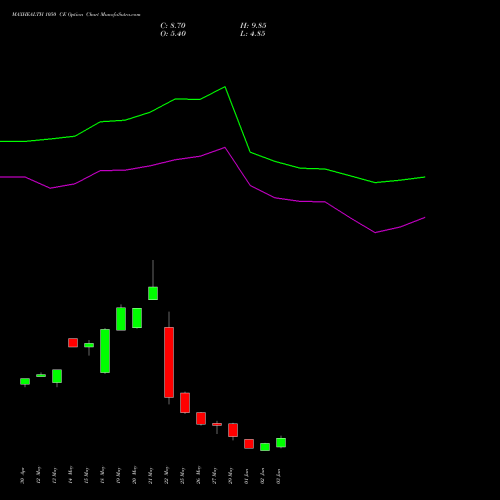Click the '30 Apr' date label
The image size is (500, 500).
(22, 476)
